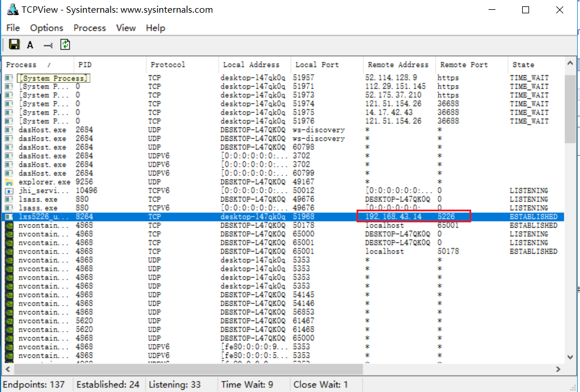
Task: Click remote address 52.175.37.210
Action: 393,95
